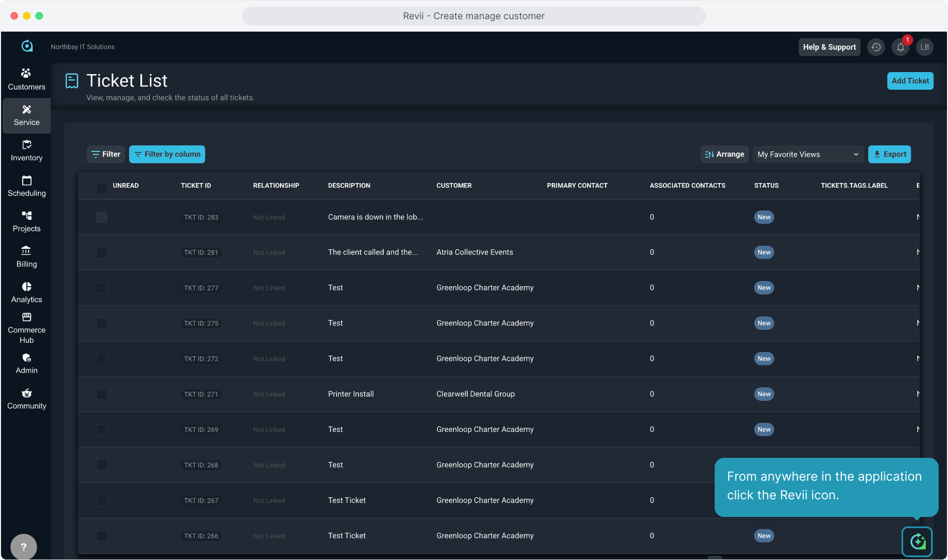The height and width of the screenshot is (560, 948).
Task: Click the Revii AI assistant icon
Action: coord(917,542)
